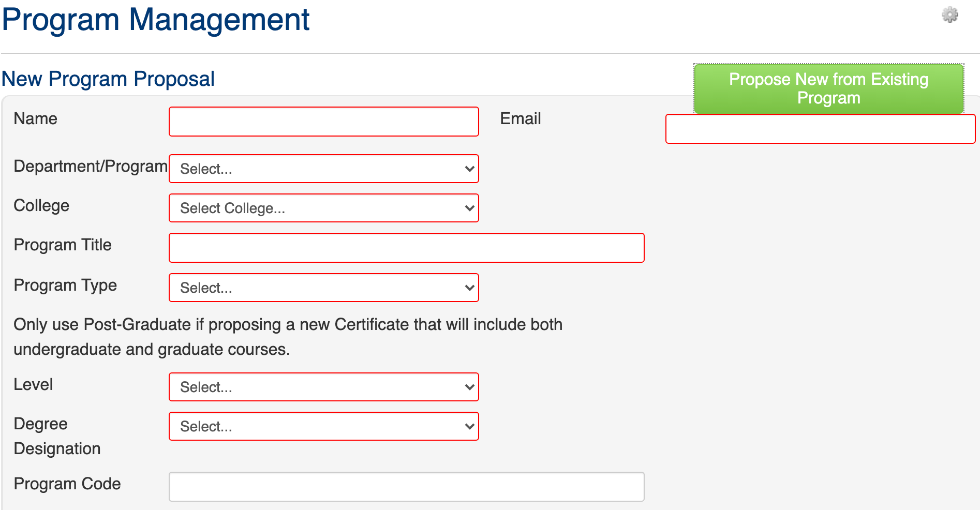Image resolution: width=980 pixels, height=510 pixels.
Task: Open the Level dropdown
Action: 323,387
